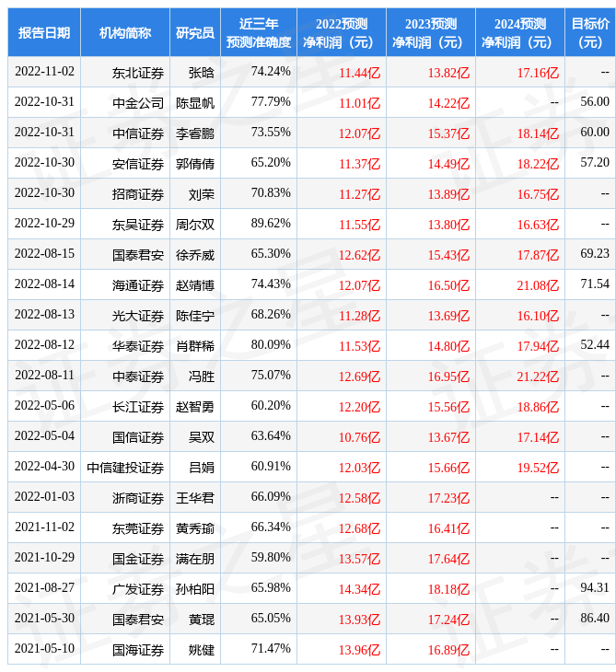
Task: Select the 89.62% accuracy cell
Action: (271, 224)
